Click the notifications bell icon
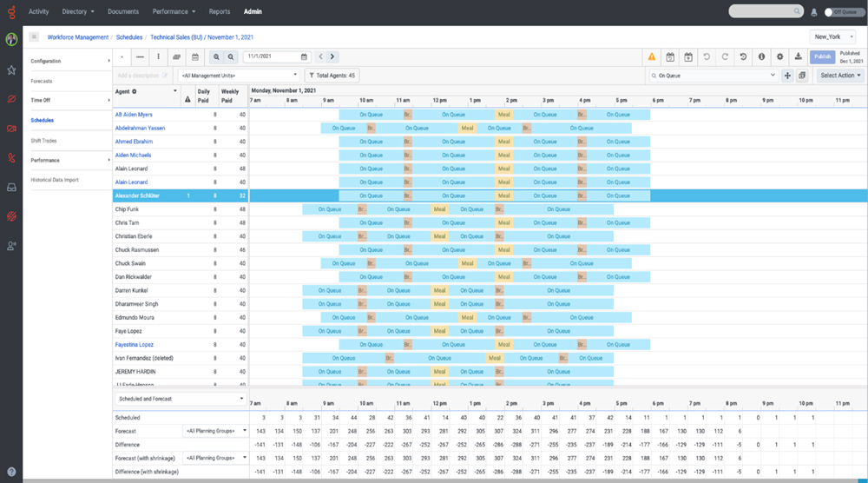This screenshot has width=868, height=483. (813, 12)
